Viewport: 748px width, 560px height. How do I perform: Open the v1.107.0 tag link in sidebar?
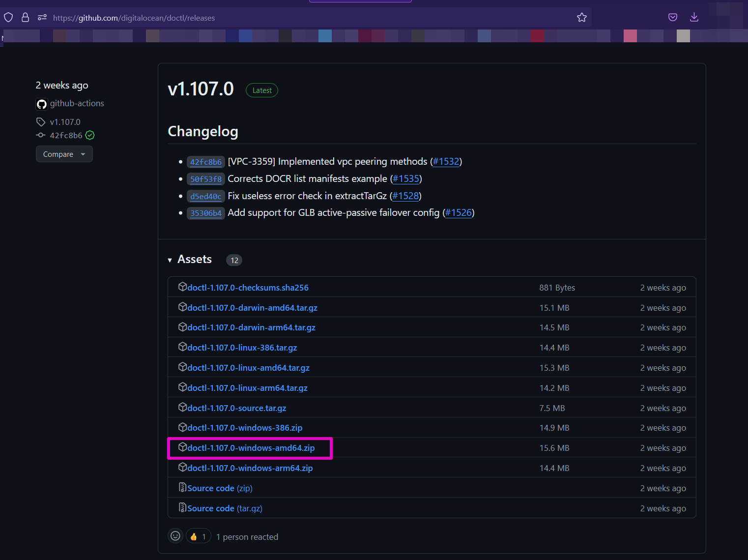click(65, 122)
